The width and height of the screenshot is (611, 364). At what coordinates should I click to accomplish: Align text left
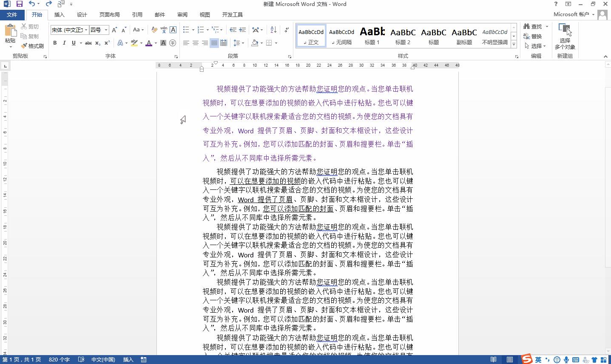pos(186,43)
